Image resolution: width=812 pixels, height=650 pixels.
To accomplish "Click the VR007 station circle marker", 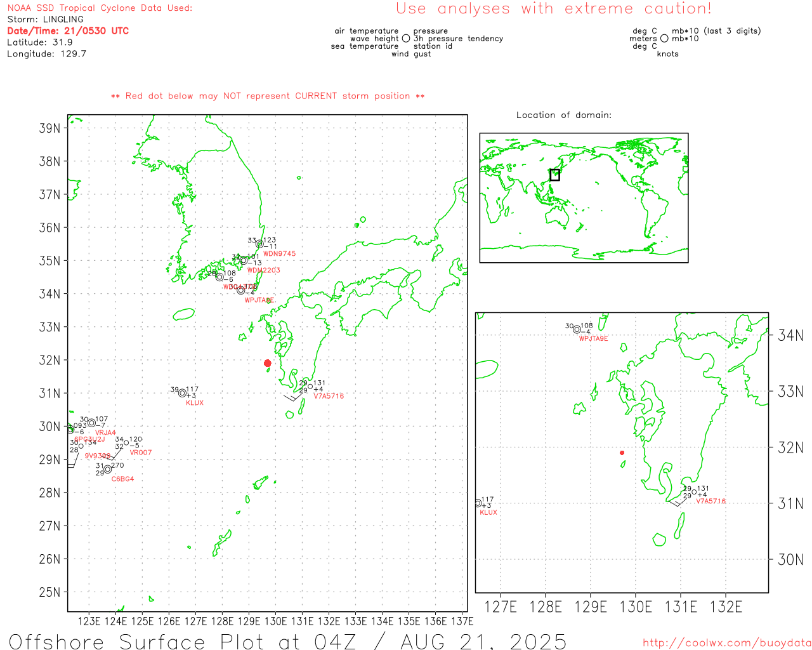I will (126, 442).
